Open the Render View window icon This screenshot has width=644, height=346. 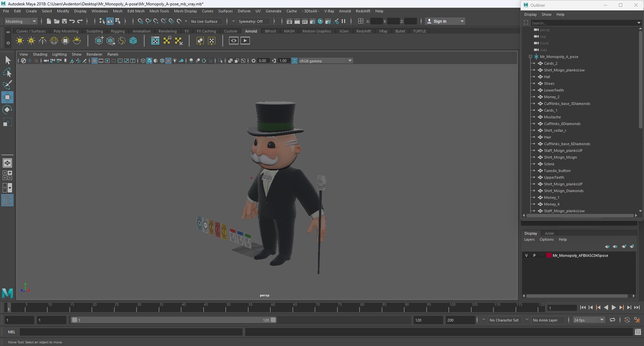(x=289, y=21)
